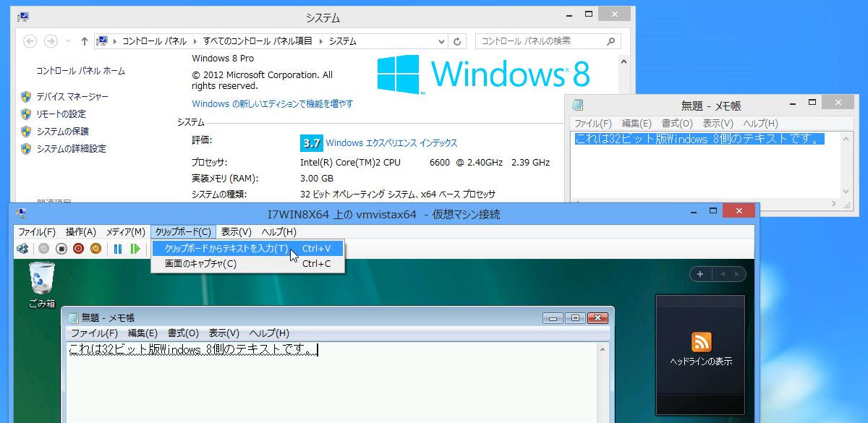The image size is (868, 423).
Task: Click the shield icon beside リモートの設定
Action: (x=26, y=114)
